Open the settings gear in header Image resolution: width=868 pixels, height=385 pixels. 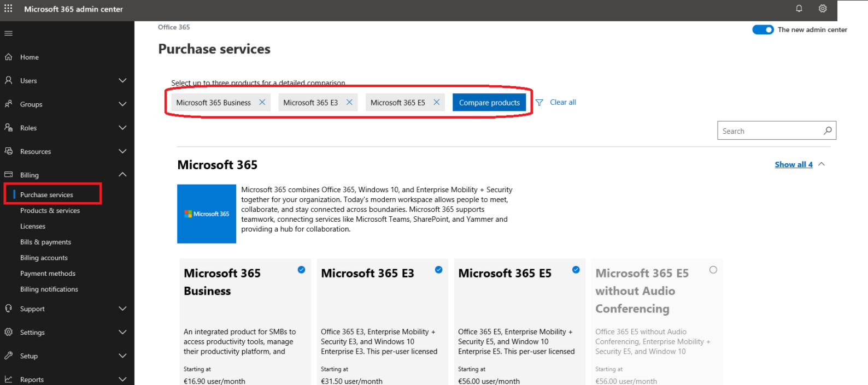(x=823, y=8)
